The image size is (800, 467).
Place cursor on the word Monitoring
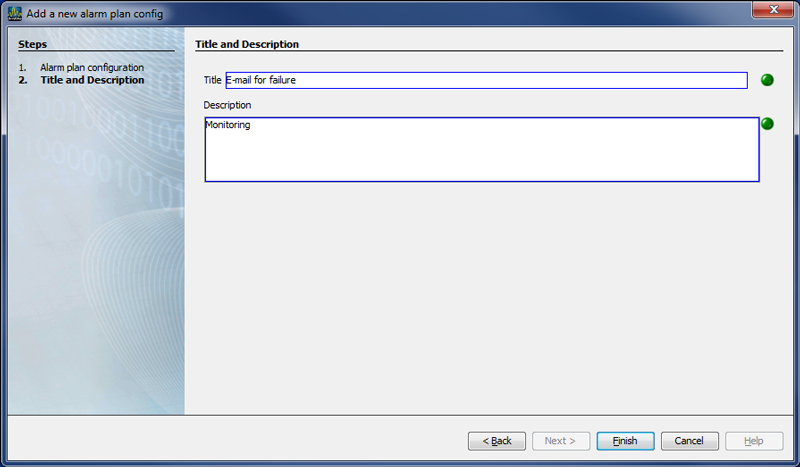pos(228,126)
